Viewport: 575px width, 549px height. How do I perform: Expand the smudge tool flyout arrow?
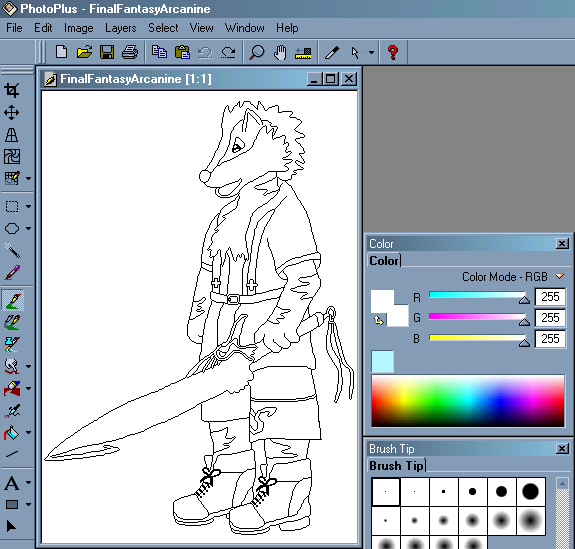[29, 366]
